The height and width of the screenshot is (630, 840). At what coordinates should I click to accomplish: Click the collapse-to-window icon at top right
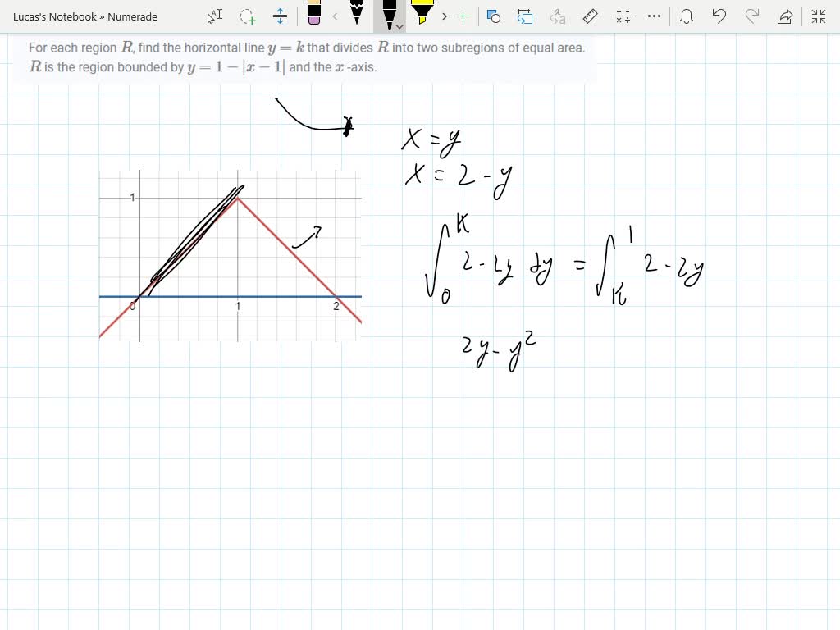816,16
